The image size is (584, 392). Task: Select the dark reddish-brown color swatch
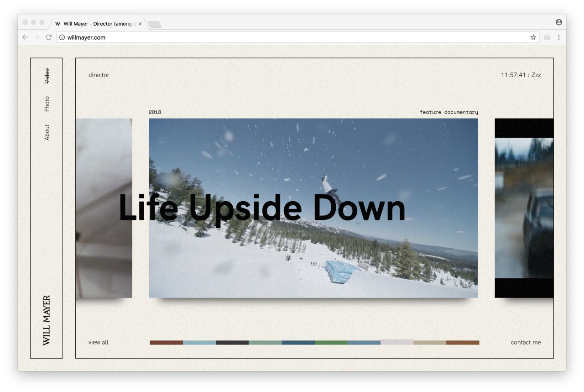166,342
